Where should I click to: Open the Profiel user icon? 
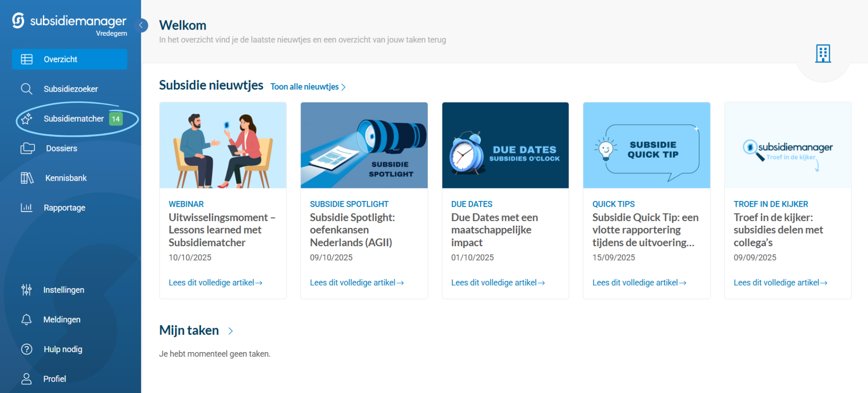(x=26, y=379)
